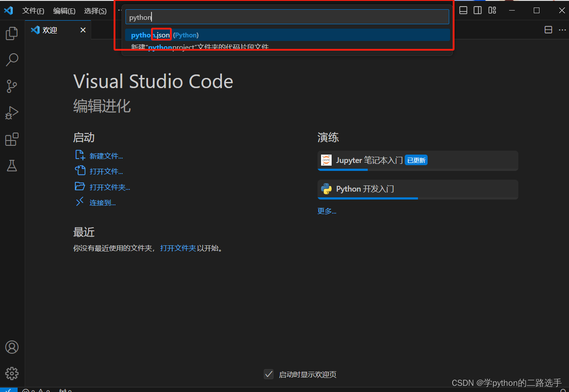The height and width of the screenshot is (392, 569).
Task: Open the Explorer view in the activity bar
Action: (11, 33)
